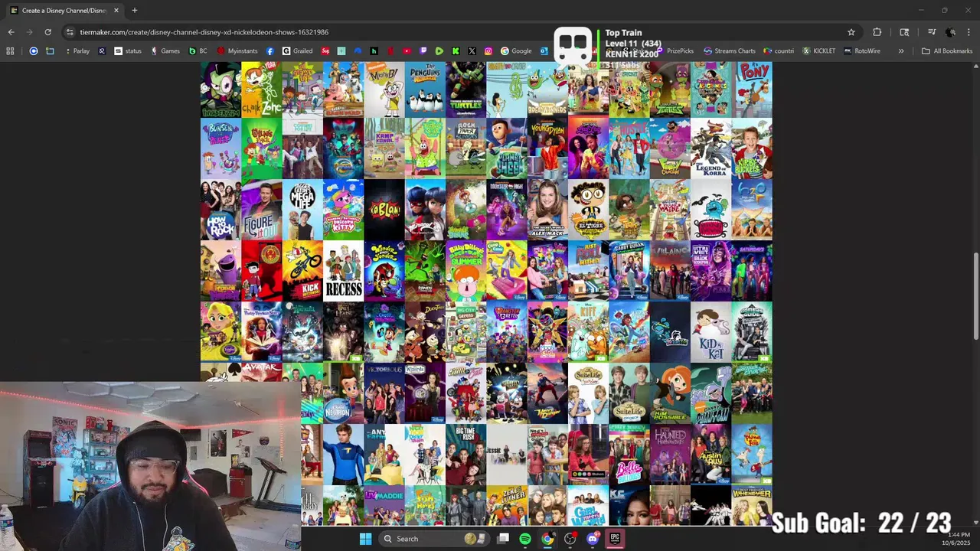Select the Danny Phantom thumbnail
Viewport: 980px width, 551px height.
(x=710, y=393)
